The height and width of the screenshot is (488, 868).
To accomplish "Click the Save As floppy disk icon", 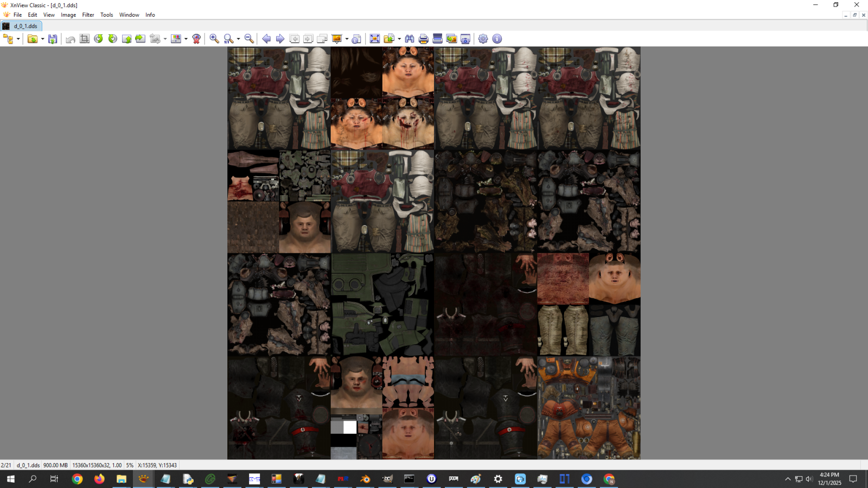I will tap(53, 39).
